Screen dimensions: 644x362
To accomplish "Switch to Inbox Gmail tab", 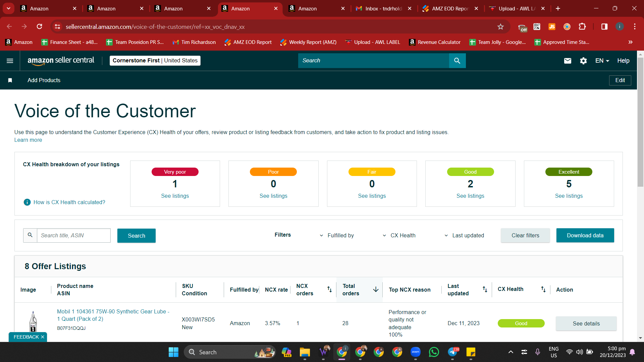I will click(384, 8).
